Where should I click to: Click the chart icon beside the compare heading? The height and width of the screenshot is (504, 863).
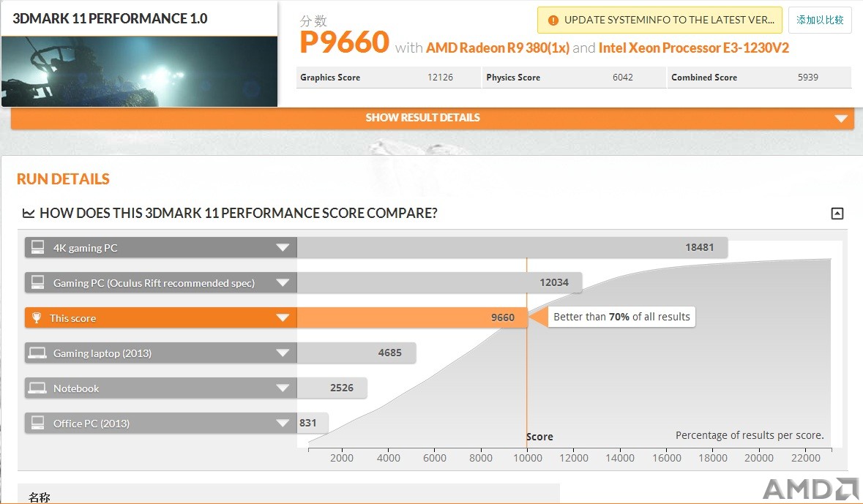[x=28, y=213]
